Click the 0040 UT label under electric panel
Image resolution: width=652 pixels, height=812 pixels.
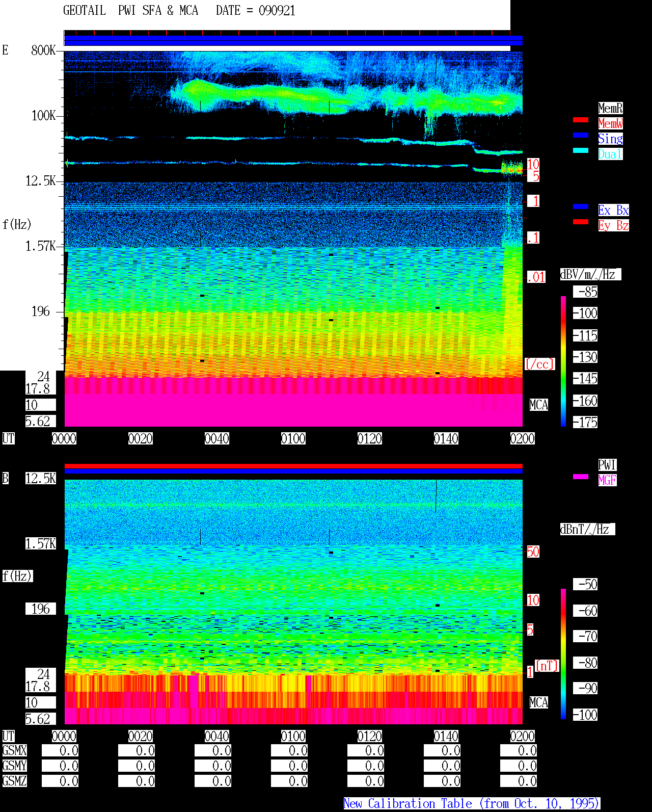tap(217, 438)
